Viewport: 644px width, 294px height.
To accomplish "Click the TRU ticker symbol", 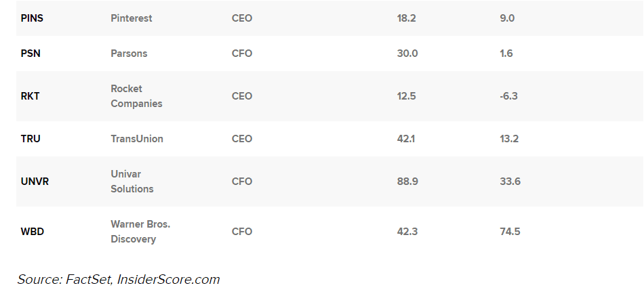I will (x=31, y=139).
